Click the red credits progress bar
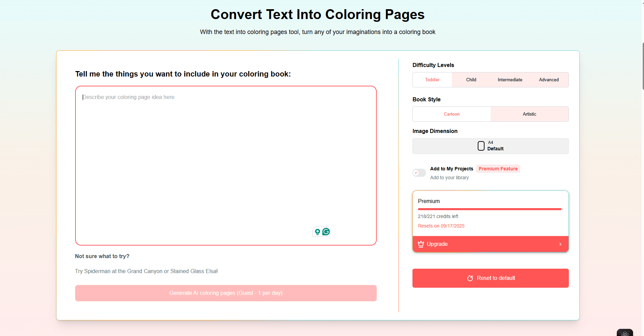This screenshot has height=336, width=644. point(490,209)
